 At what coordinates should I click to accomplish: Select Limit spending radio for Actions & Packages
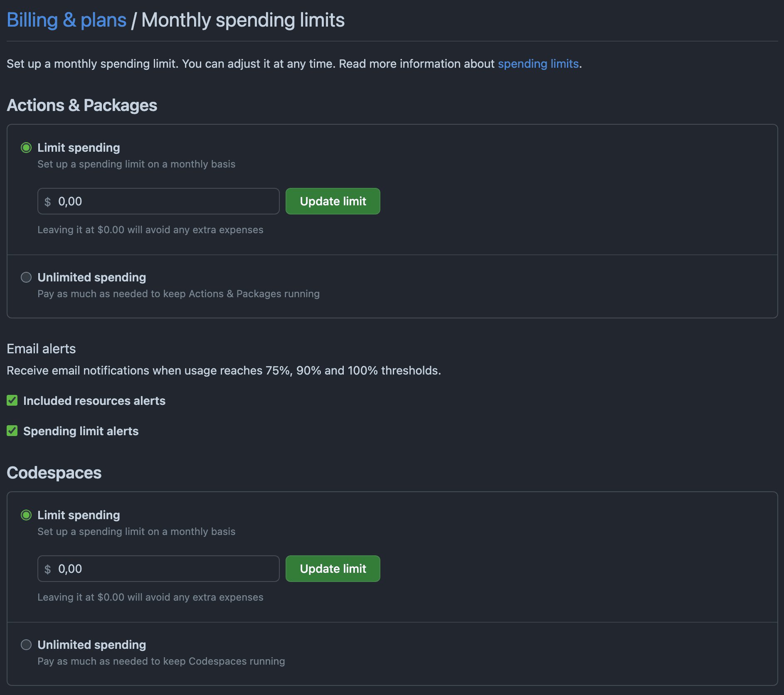point(26,148)
